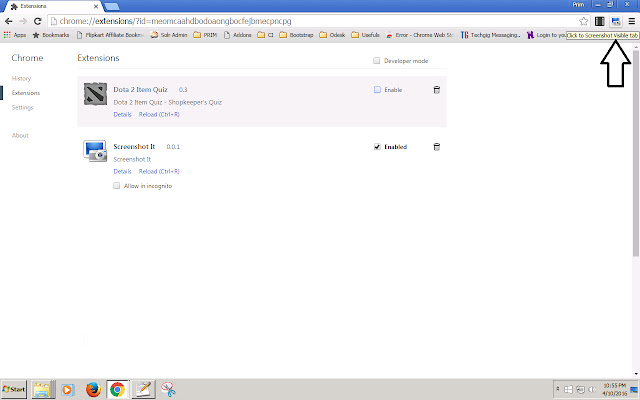This screenshot has height=400, width=640.
Task: Launch the media player from the taskbar
Action: coord(68,389)
